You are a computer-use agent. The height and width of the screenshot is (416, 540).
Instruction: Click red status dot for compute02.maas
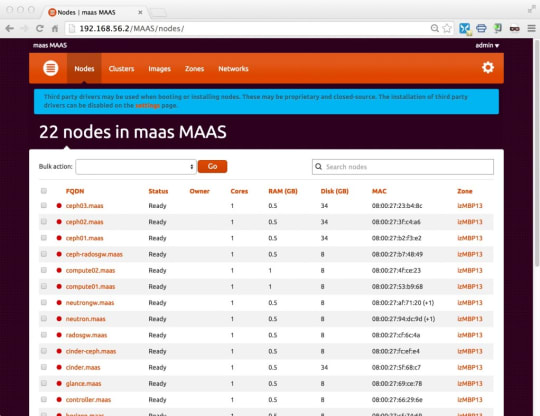pyautogui.click(x=59, y=270)
